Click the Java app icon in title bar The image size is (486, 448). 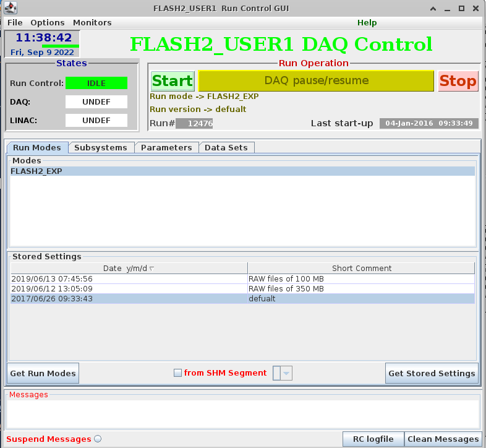point(10,8)
